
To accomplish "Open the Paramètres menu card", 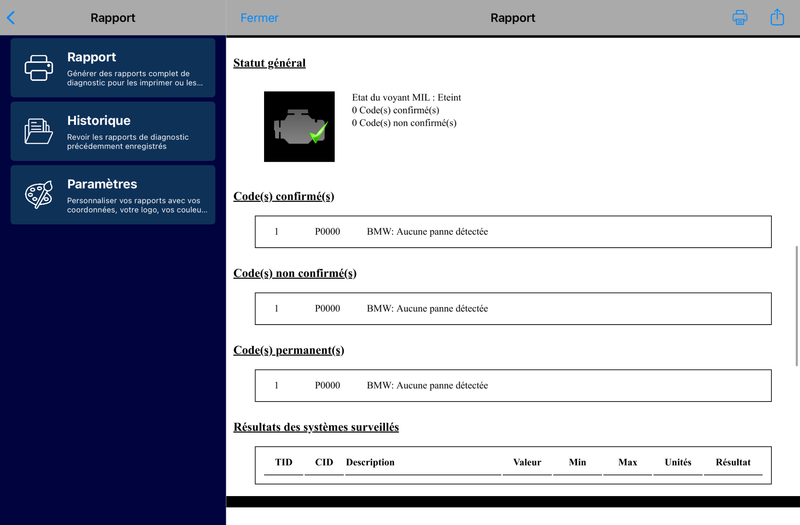I will click(x=113, y=194).
